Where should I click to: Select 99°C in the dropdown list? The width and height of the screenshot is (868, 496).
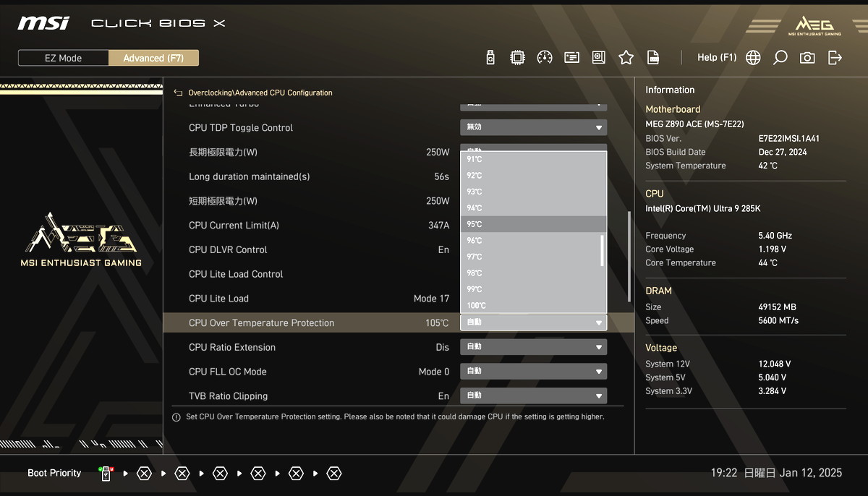click(533, 289)
